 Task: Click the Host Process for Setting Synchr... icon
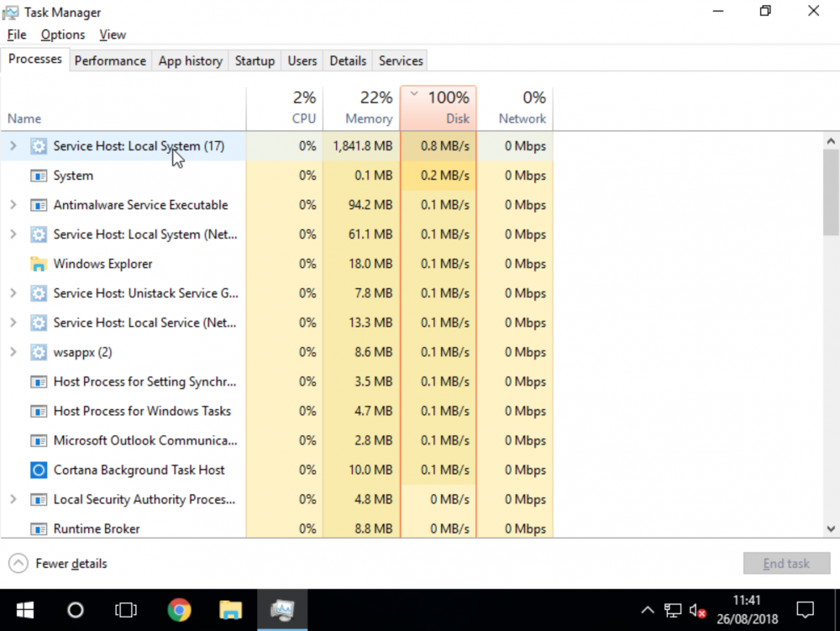coord(39,382)
